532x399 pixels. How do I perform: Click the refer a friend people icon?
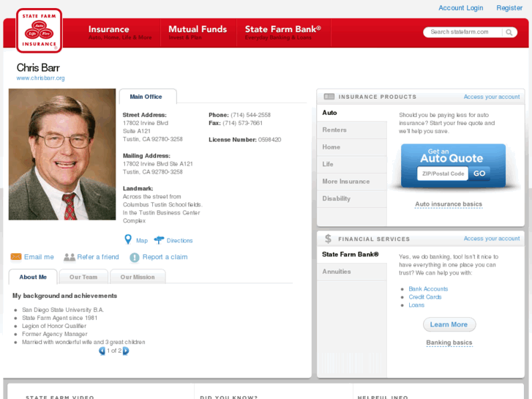click(x=70, y=257)
